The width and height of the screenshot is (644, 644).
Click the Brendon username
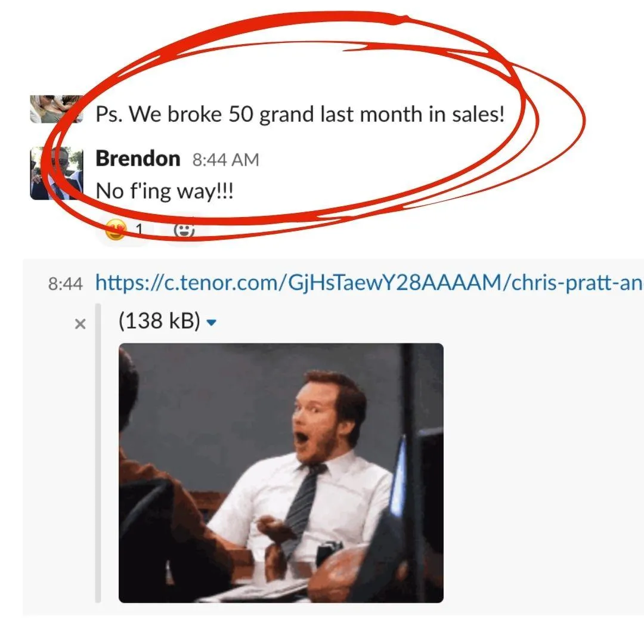click(138, 159)
